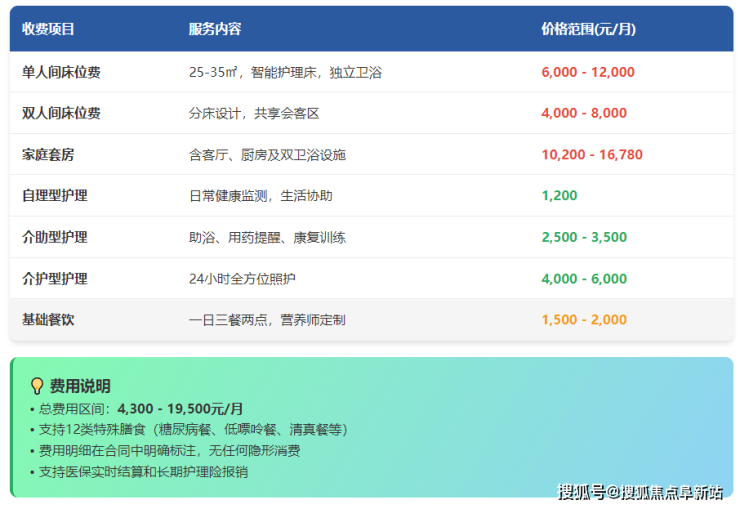The width and height of the screenshot is (740, 509).
Task: Select the 单人间床位费 row label
Action: (61, 72)
